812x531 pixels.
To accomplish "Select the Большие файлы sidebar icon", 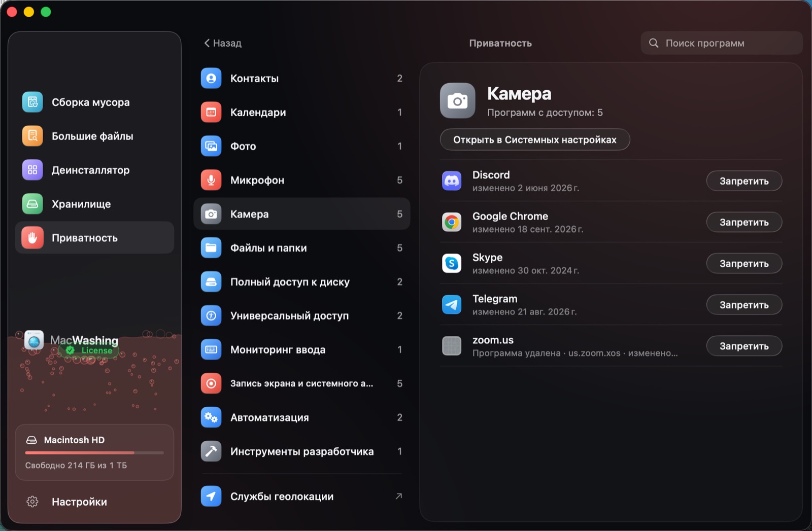I will [x=32, y=136].
